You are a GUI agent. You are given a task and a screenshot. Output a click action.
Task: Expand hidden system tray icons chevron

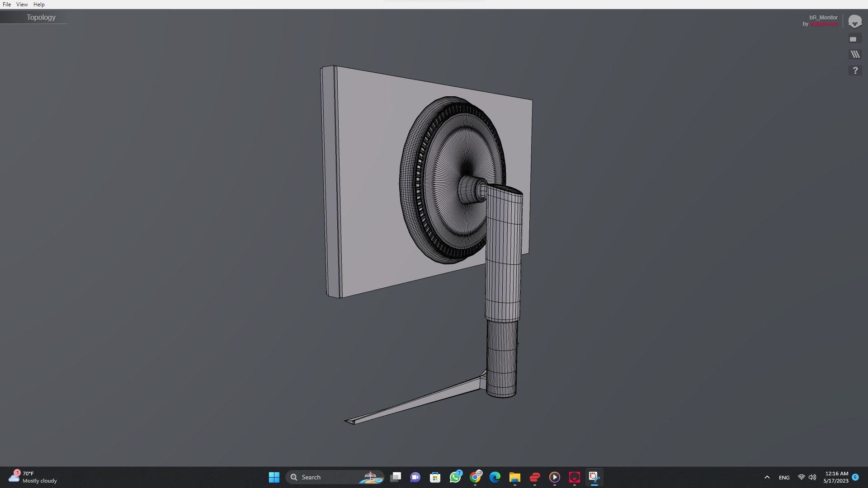(767, 477)
